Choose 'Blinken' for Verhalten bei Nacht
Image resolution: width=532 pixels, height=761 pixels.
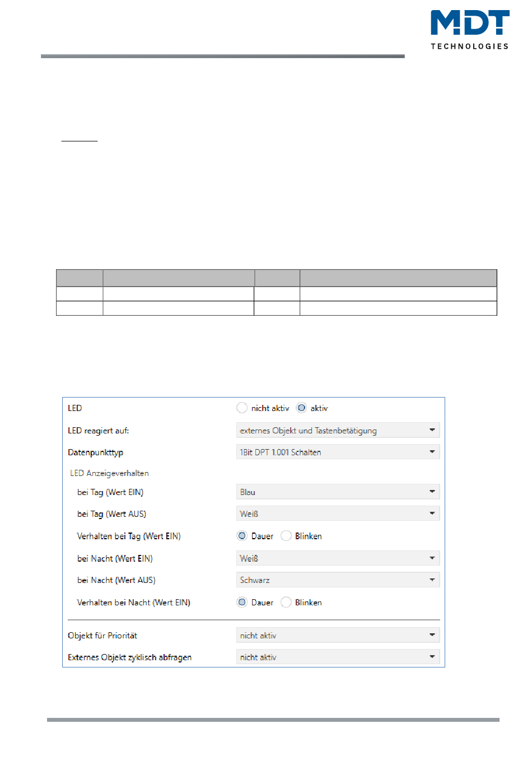click(286, 603)
